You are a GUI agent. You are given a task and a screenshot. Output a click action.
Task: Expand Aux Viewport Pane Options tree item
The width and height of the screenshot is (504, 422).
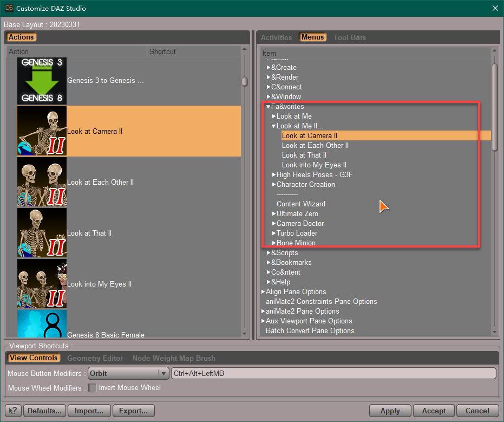(263, 321)
